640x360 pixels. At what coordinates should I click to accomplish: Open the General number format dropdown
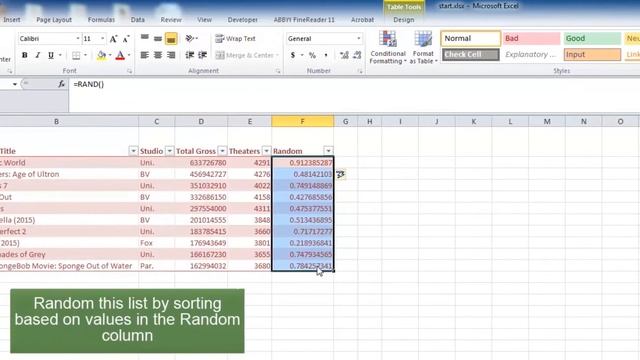pos(358,39)
